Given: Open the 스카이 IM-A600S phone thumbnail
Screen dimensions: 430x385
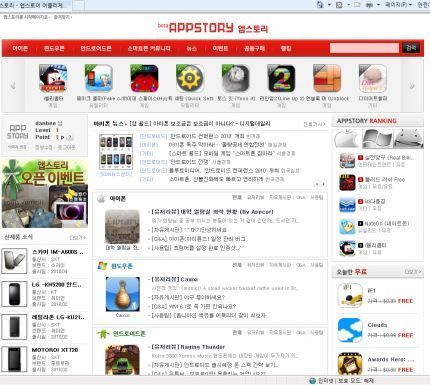Looking at the screenshot, I should point(14,261).
